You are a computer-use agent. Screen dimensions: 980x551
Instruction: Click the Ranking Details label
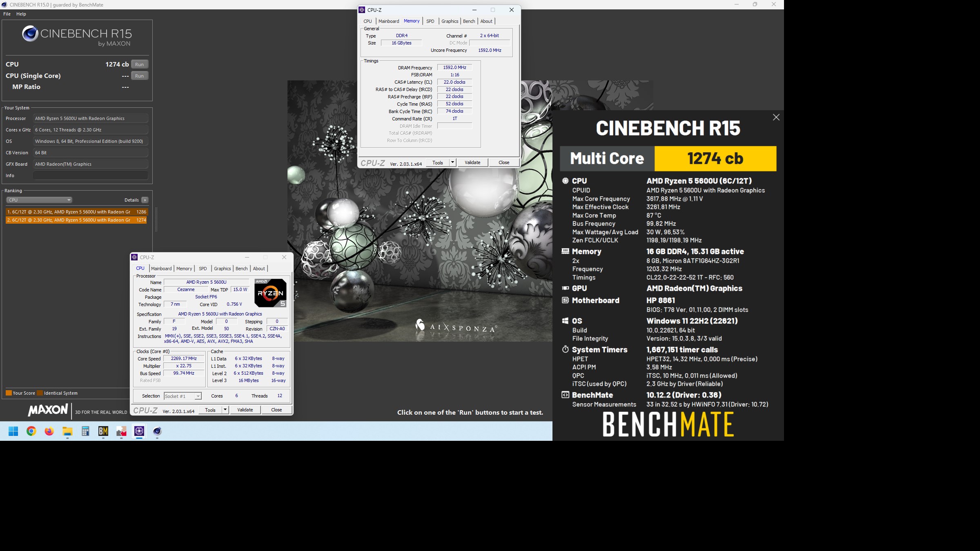(131, 200)
